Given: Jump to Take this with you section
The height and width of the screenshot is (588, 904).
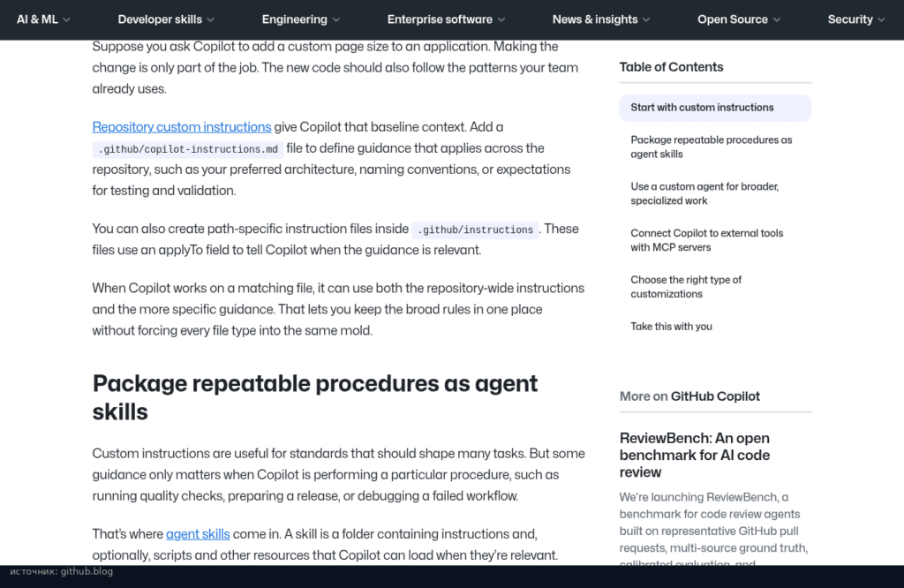Looking at the screenshot, I should pyautogui.click(x=671, y=327).
